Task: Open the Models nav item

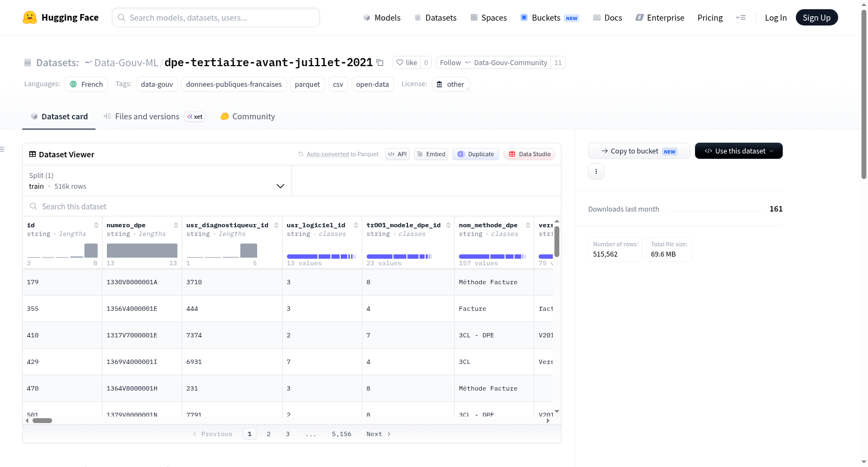Action: point(382,18)
